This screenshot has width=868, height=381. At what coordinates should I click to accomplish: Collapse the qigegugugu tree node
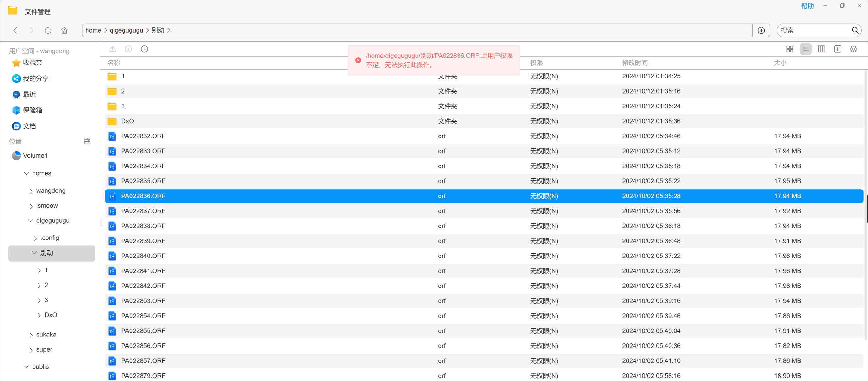(30, 221)
